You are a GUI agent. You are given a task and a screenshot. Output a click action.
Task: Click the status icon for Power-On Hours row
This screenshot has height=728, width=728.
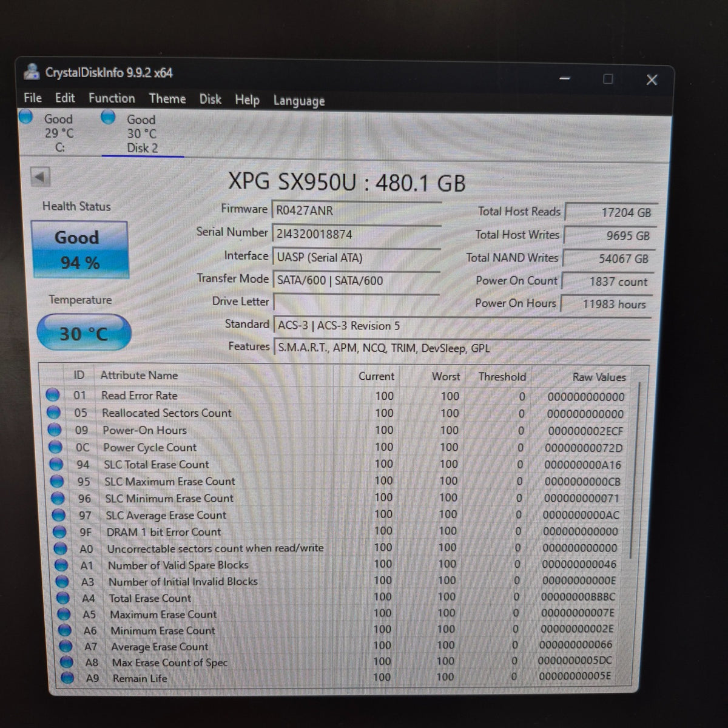[55, 430]
